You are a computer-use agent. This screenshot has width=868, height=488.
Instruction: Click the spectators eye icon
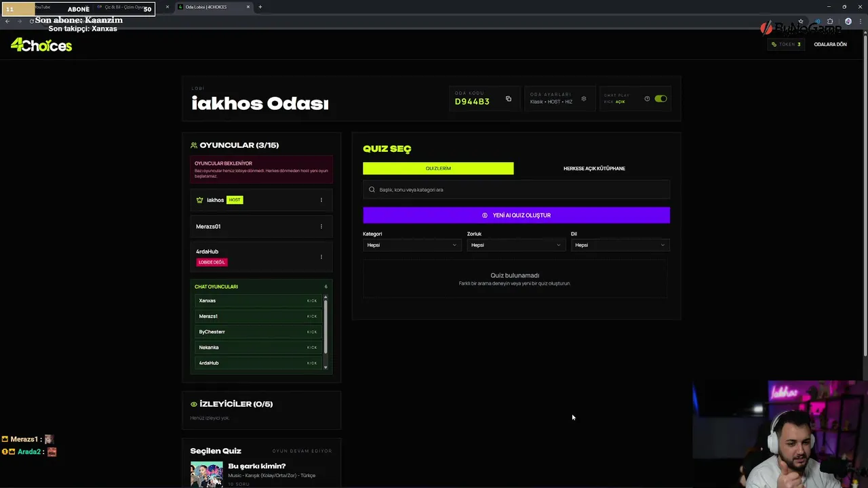[x=194, y=404]
